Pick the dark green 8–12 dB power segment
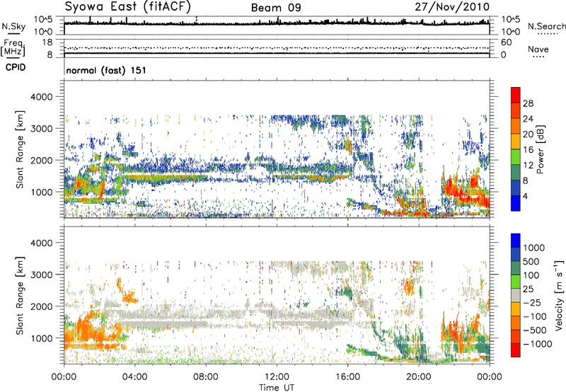Viewport: 566px width, 392px height. (x=516, y=173)
